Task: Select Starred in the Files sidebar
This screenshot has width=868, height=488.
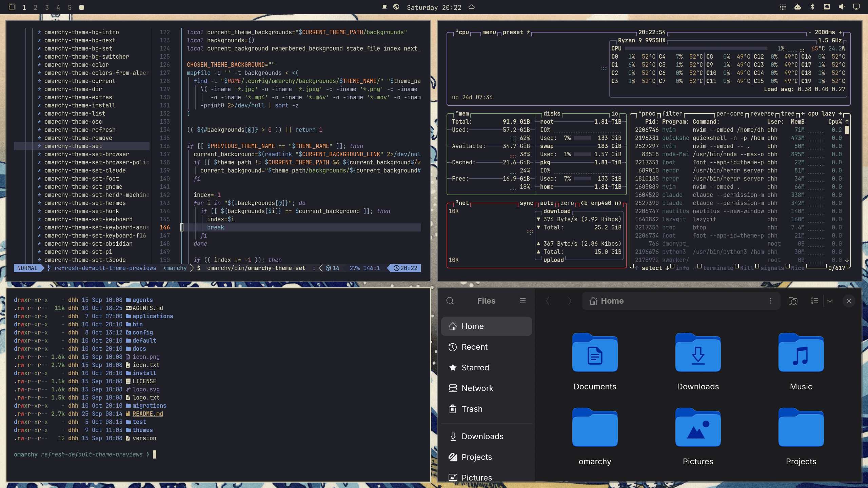Action: click(x=486, y=368)
